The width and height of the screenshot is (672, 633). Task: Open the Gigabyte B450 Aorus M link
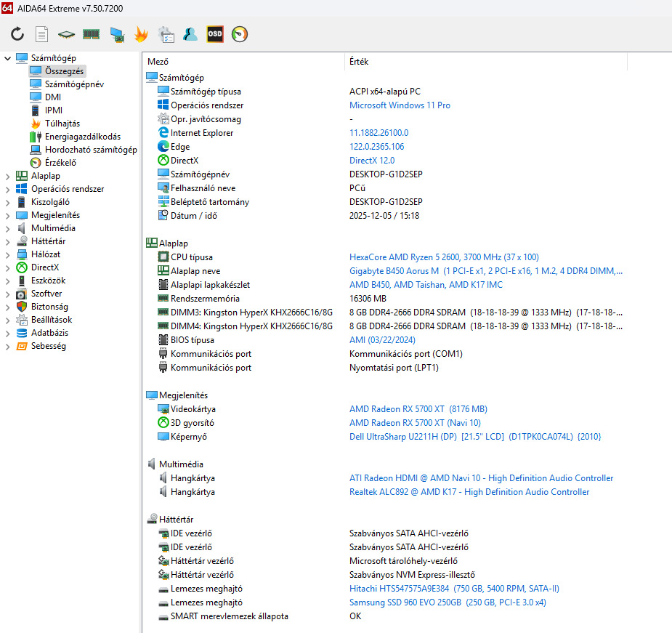486,270
